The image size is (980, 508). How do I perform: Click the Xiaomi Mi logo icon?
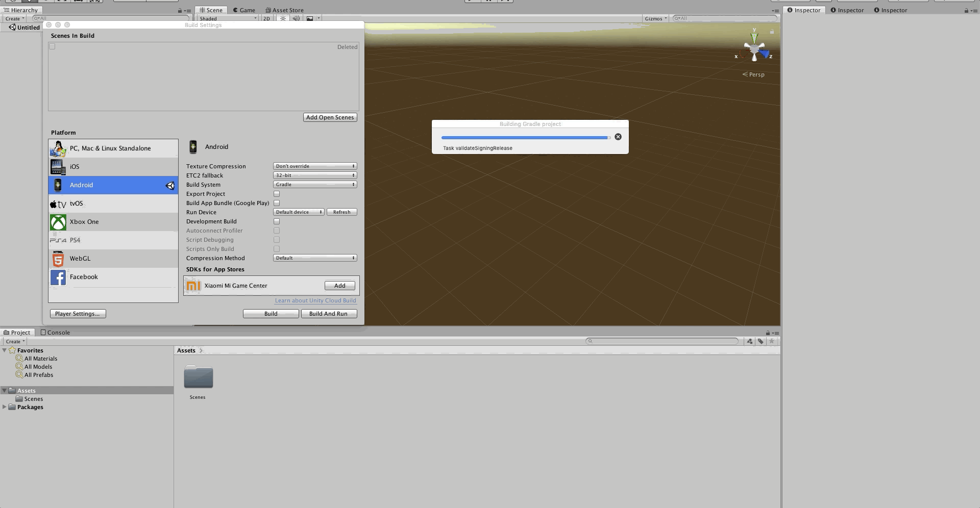pos(193,286)
